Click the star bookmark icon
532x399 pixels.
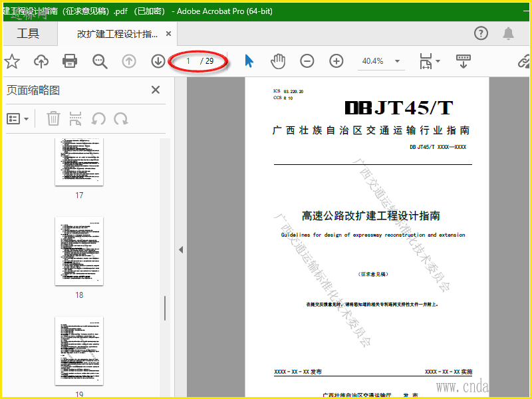coord(12,61)
